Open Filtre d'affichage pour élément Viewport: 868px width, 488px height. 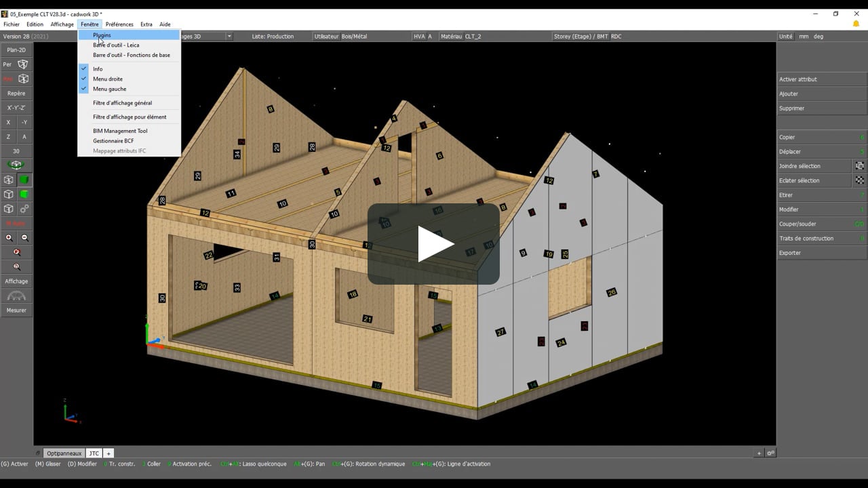click(130, 117)
